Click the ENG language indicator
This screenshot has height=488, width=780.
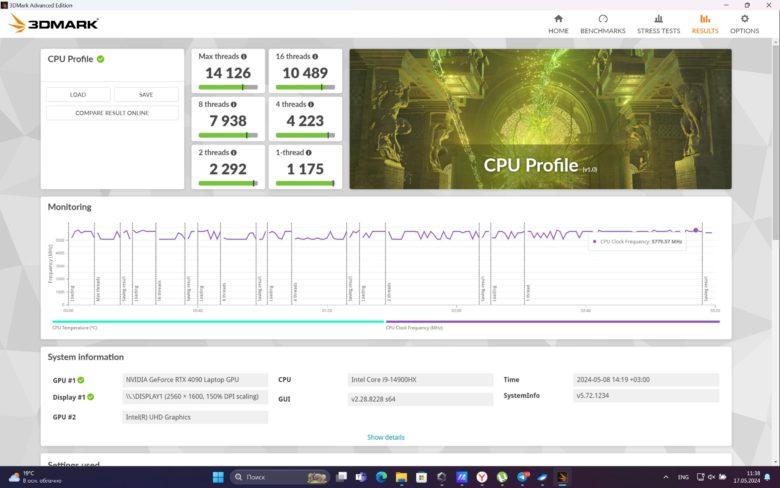[683, 477]
